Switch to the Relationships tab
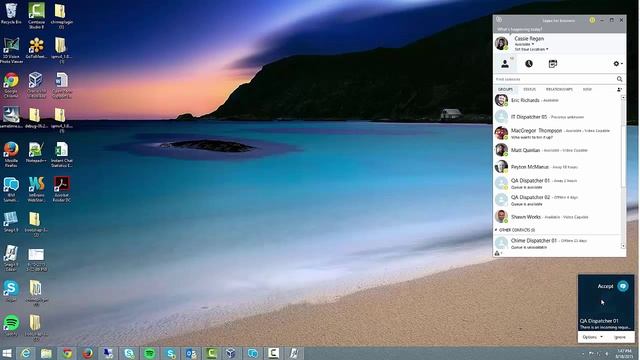This screenshot has width=640, height=360. [559, 89]
